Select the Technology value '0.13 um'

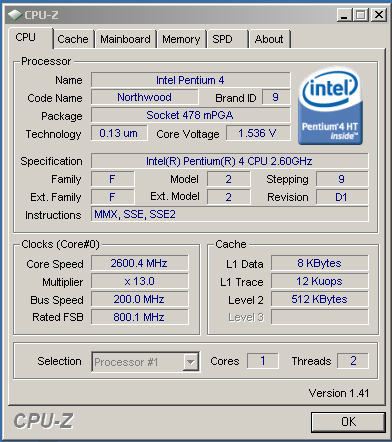[119, 133]
